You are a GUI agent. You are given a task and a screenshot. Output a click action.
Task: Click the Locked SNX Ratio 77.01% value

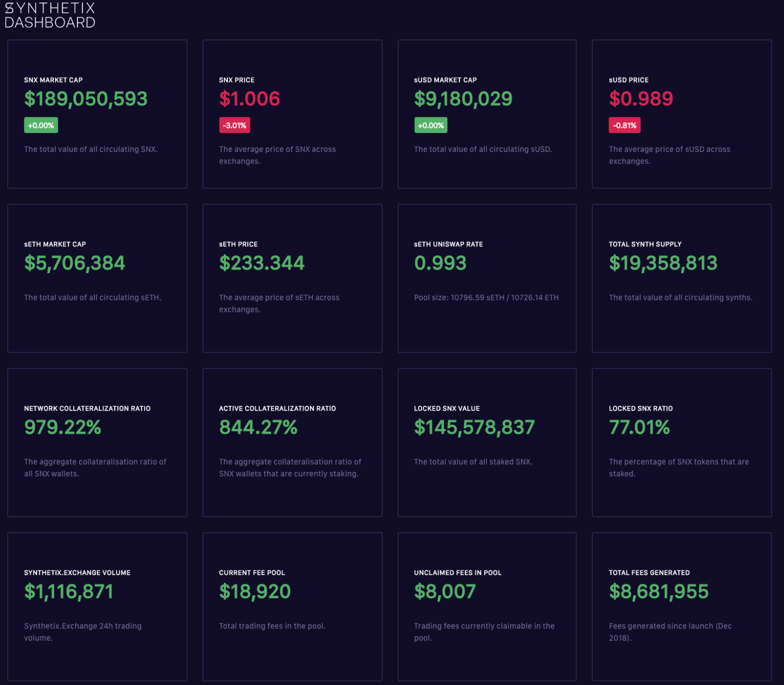639,427
